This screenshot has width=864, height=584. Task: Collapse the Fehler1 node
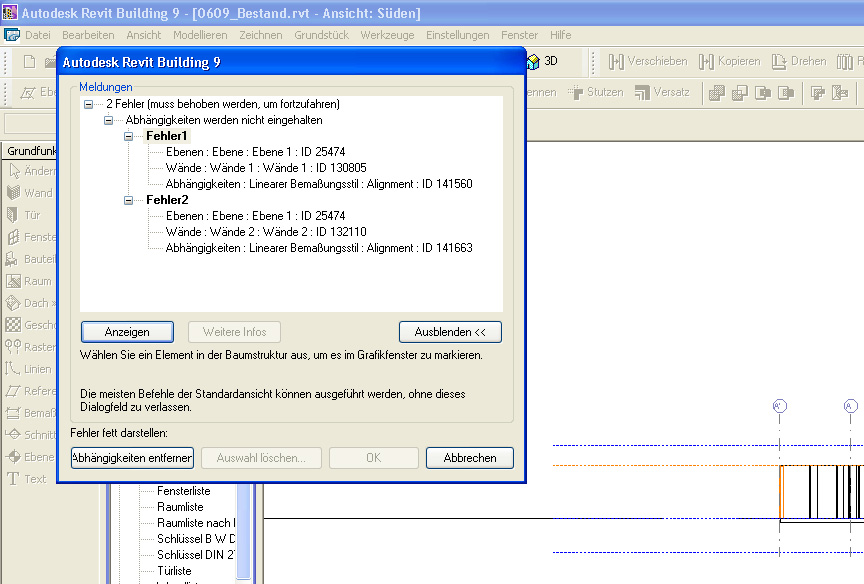pos(128,136)
